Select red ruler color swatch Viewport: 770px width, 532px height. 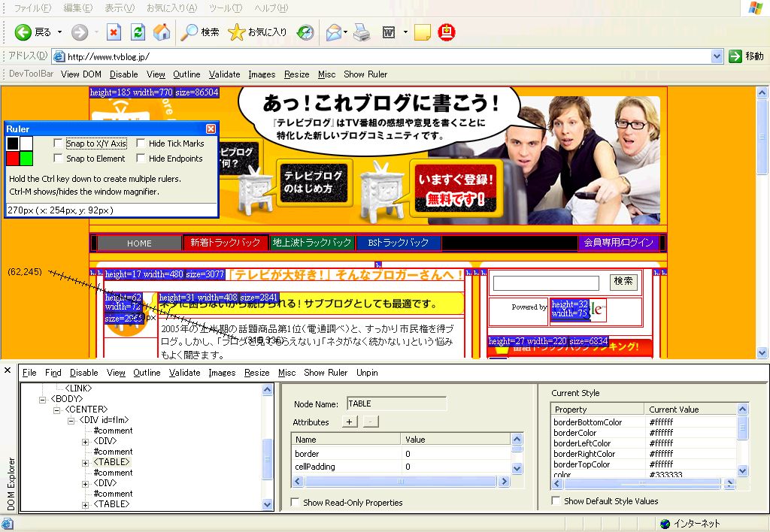[13, 158]
